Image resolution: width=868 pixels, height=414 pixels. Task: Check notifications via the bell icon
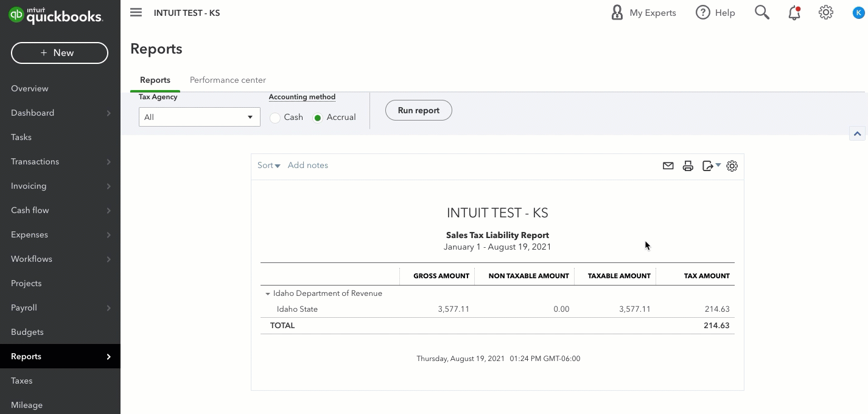click(794, 12)
